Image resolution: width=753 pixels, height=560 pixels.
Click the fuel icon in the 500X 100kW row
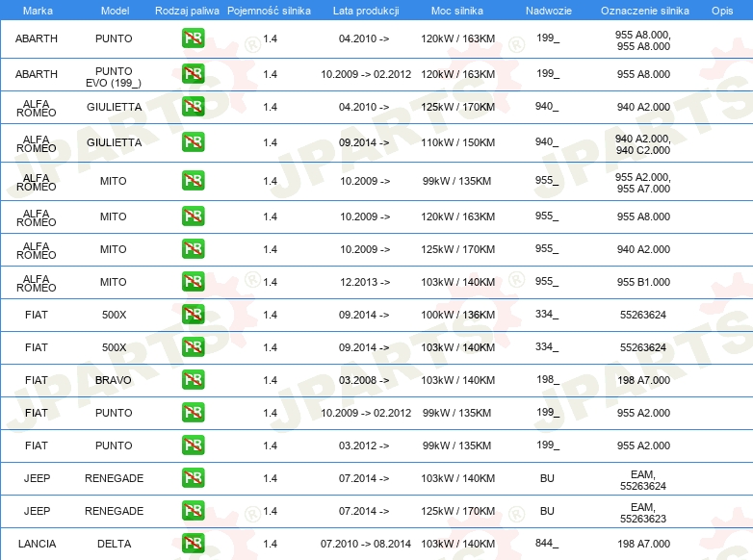(193, 315)
